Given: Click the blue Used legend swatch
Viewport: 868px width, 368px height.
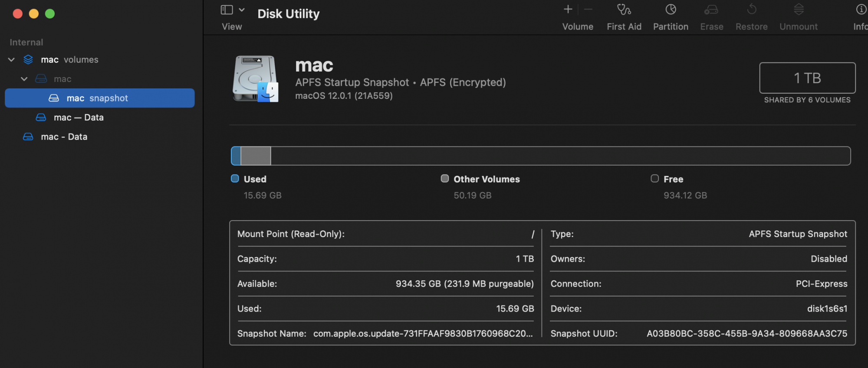Looking at the screenshot, I should (235, 179).
